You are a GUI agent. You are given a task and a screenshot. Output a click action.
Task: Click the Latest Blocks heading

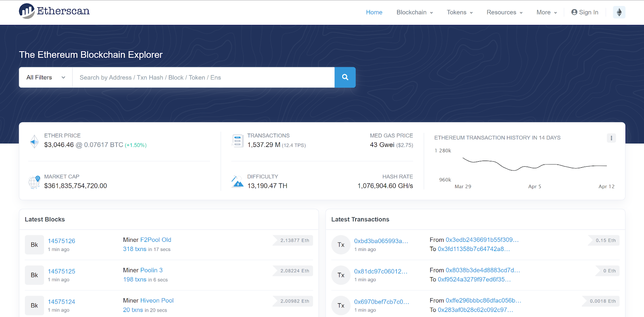45,219
